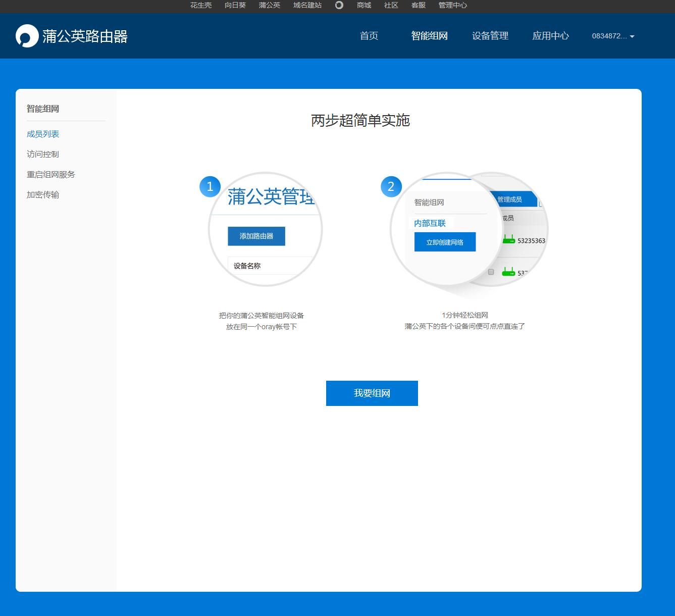
Task: Open the 首页 navigation tab
Action: [369, 36]
